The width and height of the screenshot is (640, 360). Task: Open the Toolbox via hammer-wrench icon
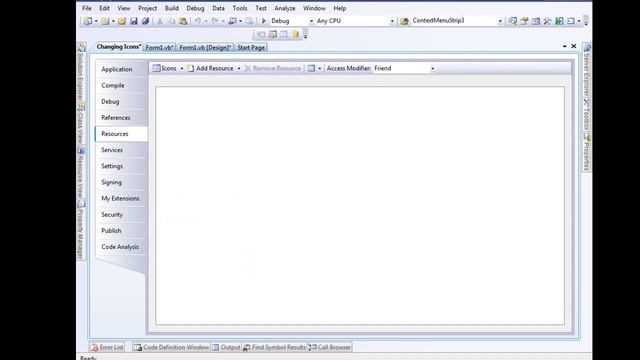point(547,21)
